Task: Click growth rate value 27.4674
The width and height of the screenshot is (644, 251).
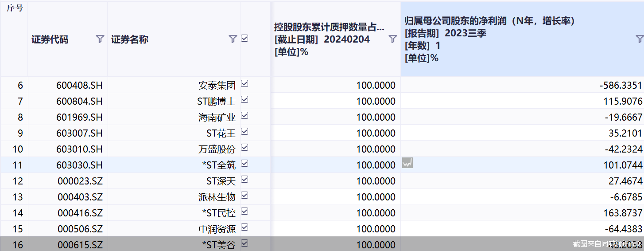Action: point(625,181)
